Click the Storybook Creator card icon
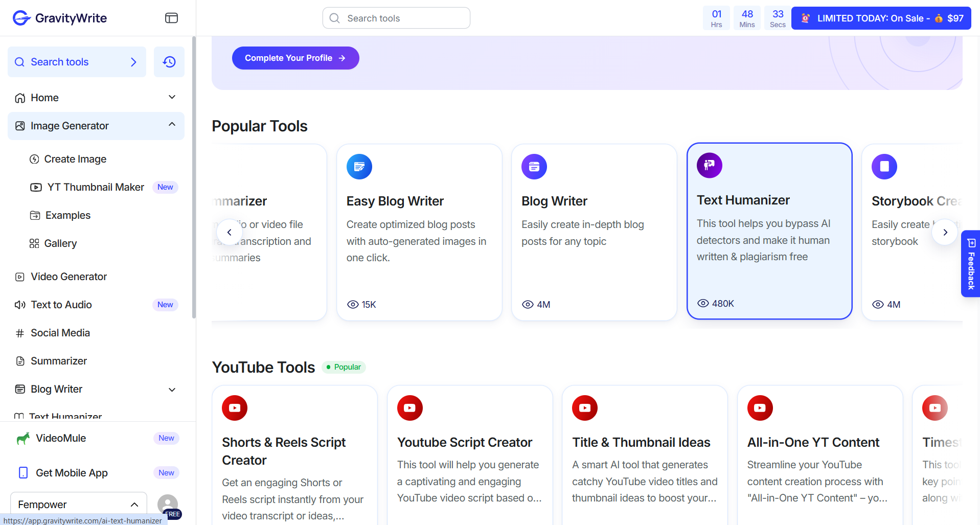Image resolution: width=980 pixels, height=525 pixels. (x=884, y=167)
